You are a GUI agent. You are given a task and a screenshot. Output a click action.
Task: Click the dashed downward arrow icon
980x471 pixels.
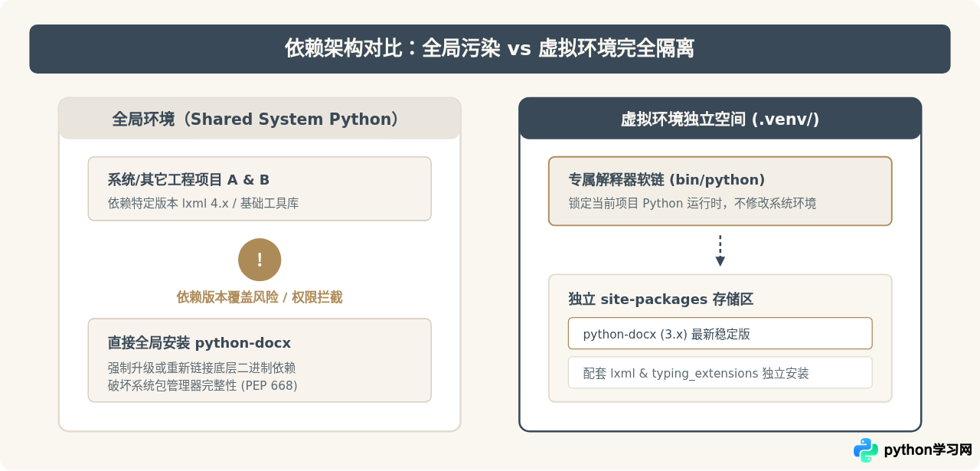pyautogui.click(x=720, y=250)
